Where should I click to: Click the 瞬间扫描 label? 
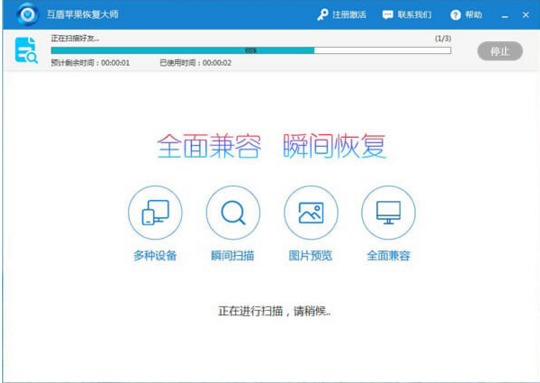coord(233,256)
